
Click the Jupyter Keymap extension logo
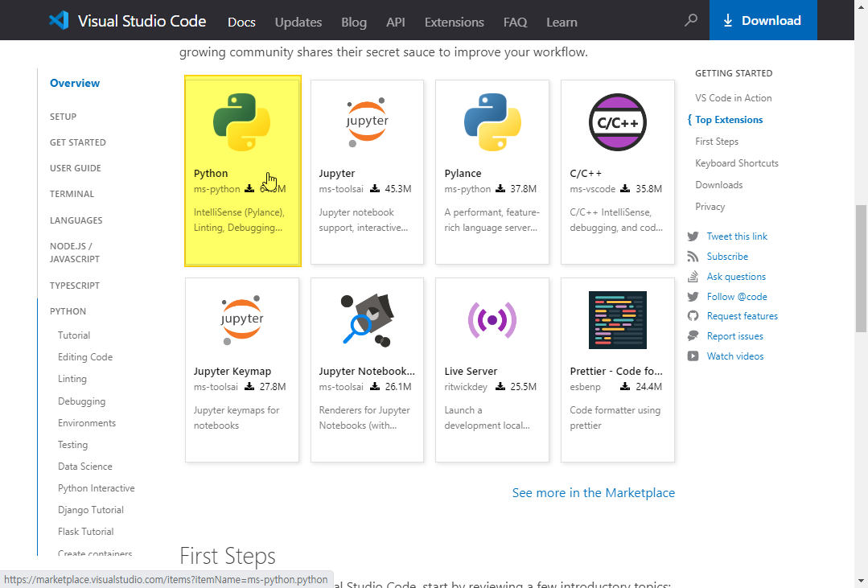[242, 320]
